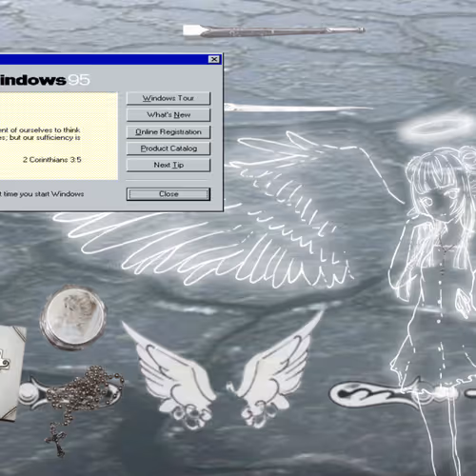This screenshot has width=476, height=476.
Task: Toggle the 'time you start Windows' label
Action: (42, 194)
